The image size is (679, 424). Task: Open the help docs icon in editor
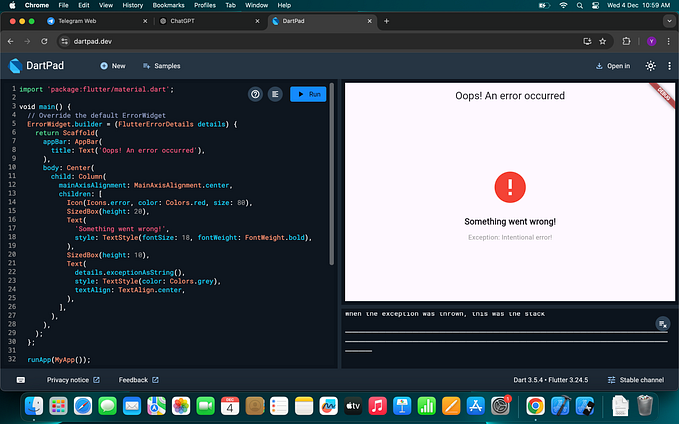[255, 94]
